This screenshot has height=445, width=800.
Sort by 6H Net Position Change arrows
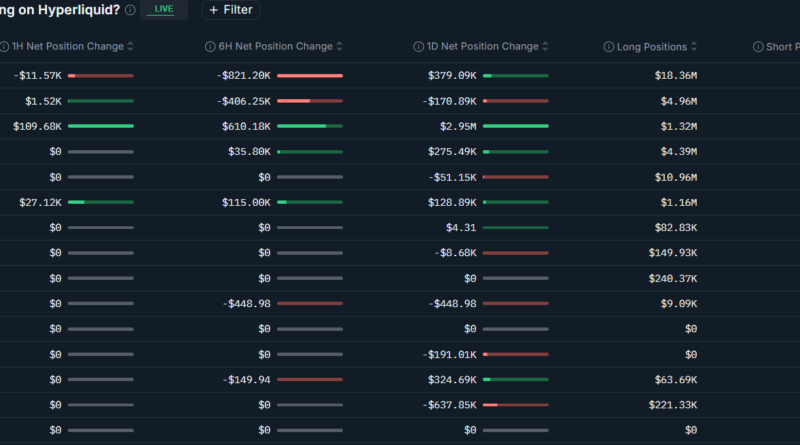pos(340,47)
